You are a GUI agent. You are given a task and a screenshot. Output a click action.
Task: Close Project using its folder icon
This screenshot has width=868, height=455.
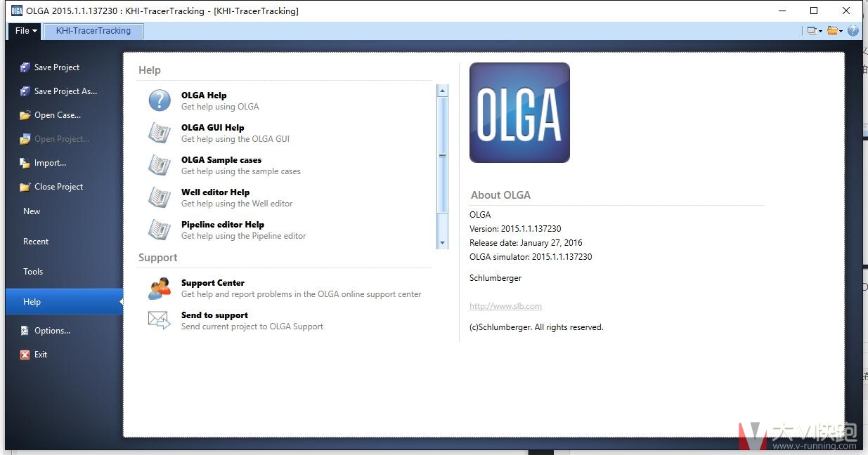click(25, 187)
